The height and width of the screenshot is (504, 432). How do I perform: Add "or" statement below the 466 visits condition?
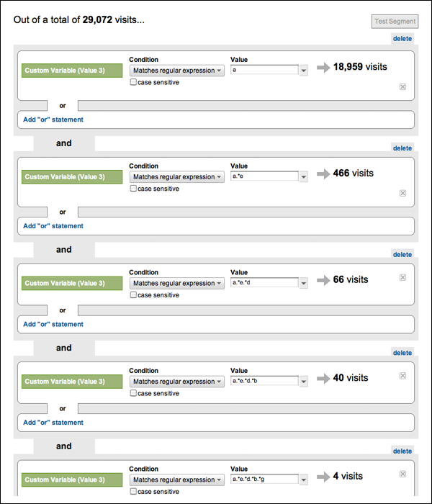[x=53, y=226]
